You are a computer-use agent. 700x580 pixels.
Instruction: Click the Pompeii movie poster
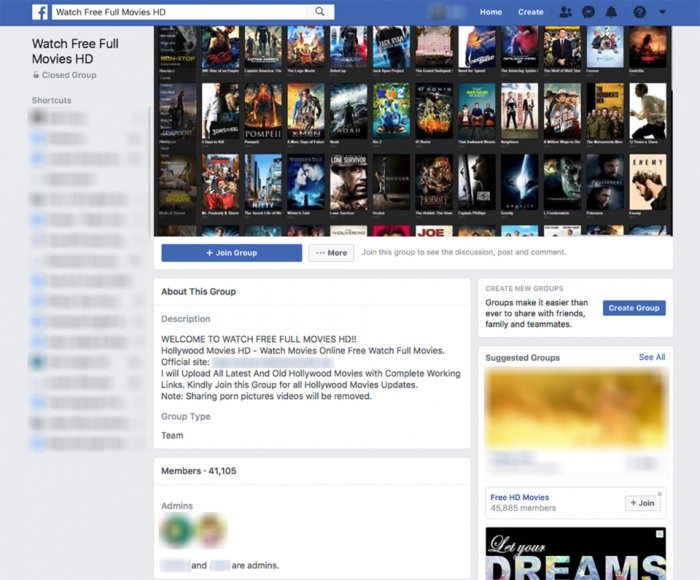tap(263, 111)
